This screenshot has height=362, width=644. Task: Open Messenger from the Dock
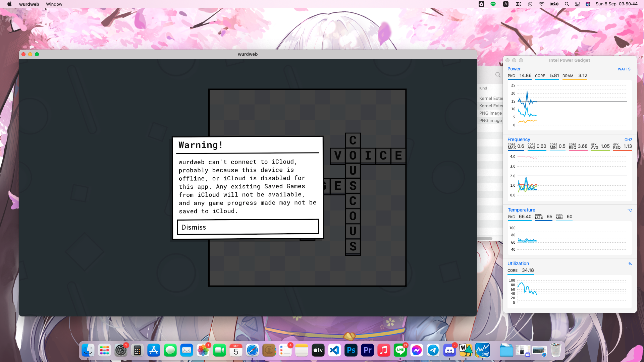pos(417,350)
